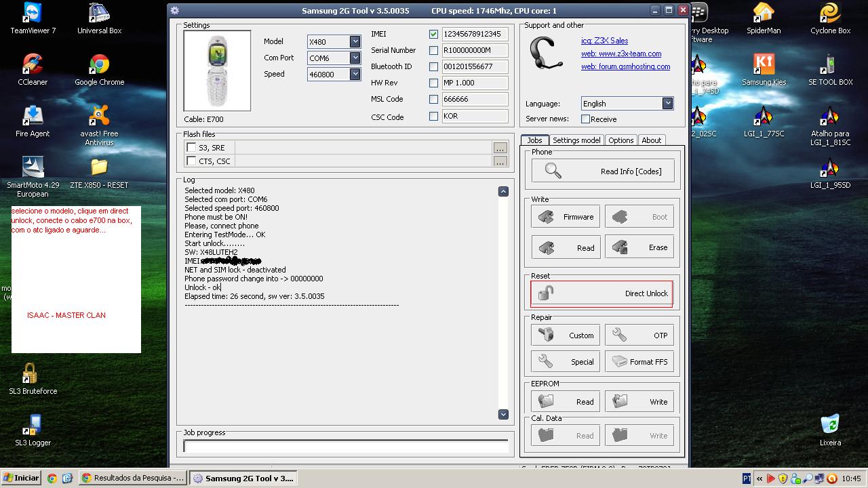
Task: Click the Job progress bar
Action: pyautogui.click(x=346, y=446)
